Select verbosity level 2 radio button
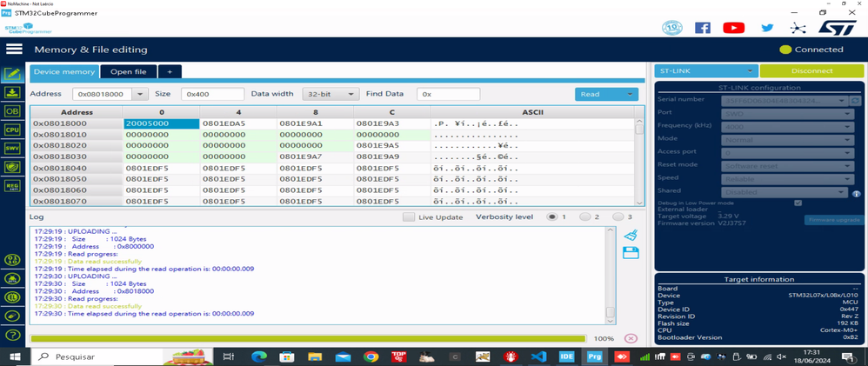868x366 pixels. [584, 217]
